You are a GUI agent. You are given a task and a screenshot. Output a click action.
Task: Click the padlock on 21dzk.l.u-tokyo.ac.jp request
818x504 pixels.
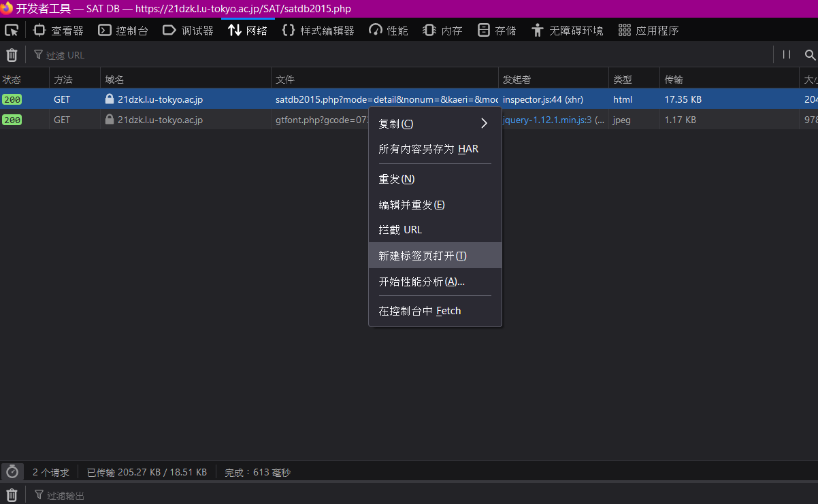tap(110, 99)
